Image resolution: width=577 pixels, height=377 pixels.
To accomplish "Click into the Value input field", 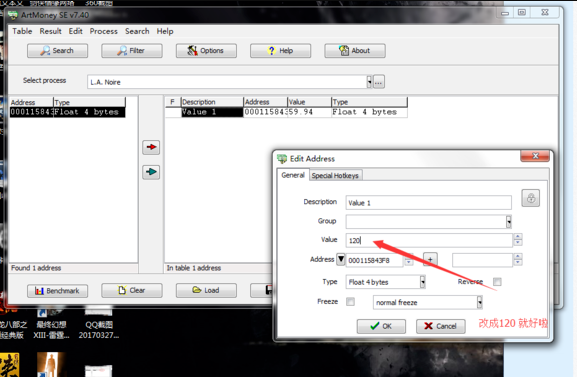I will pos(429,240).
